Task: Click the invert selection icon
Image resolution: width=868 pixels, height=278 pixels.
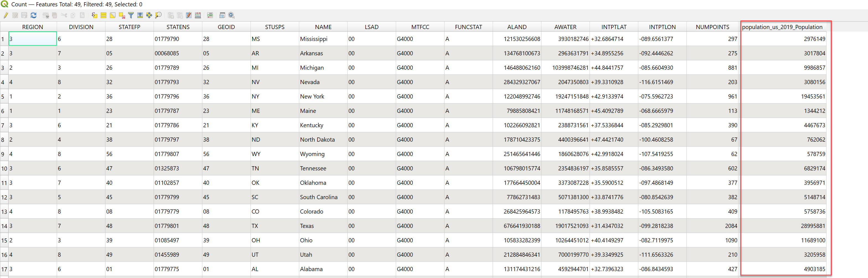Action: tap(113, 15)
